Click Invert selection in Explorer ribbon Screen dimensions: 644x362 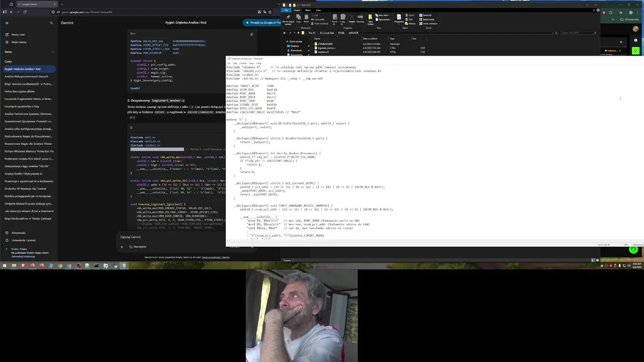click(x=429, y=24)
